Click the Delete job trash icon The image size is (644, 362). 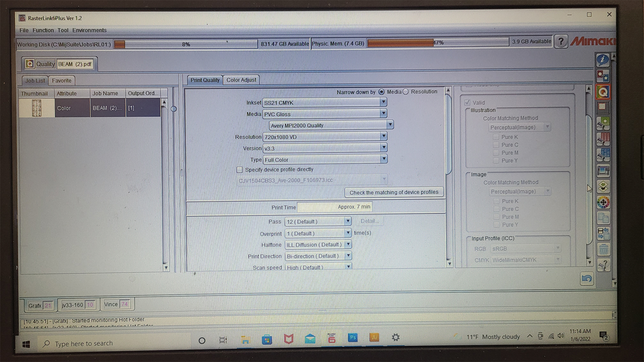603,249
